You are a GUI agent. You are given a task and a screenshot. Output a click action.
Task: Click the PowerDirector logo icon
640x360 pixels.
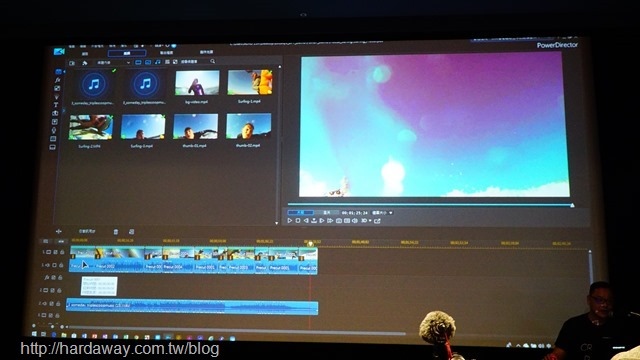59,51
